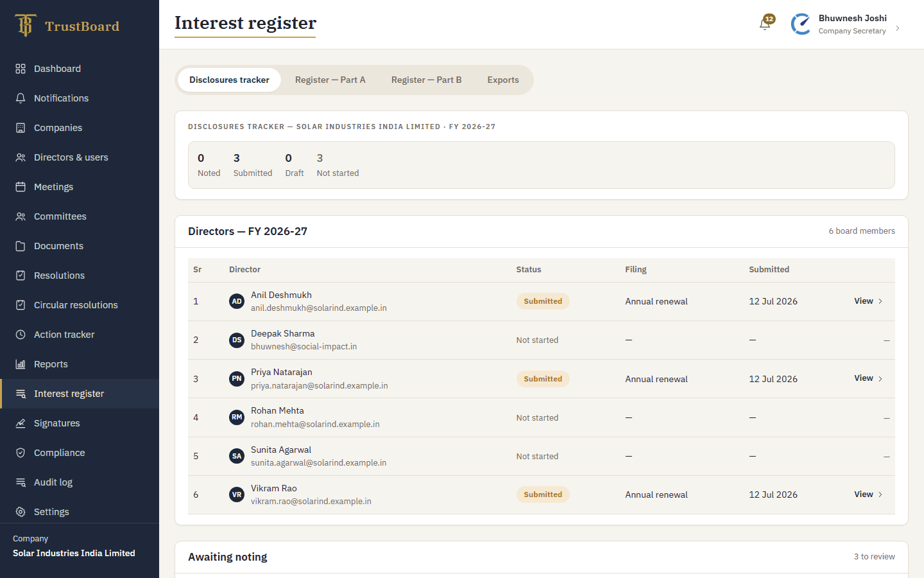Click the Filing column header
The width and height of the screenshot is (924, 578).
tap(636, 270)
